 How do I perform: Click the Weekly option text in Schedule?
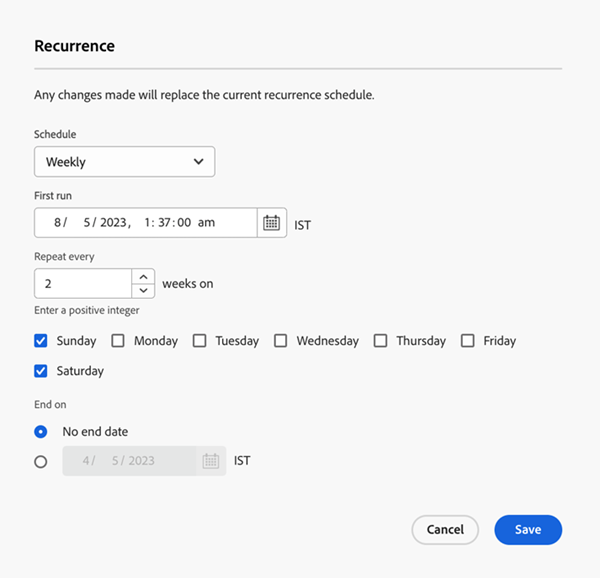pyautogui.click(x=66, y=162)
